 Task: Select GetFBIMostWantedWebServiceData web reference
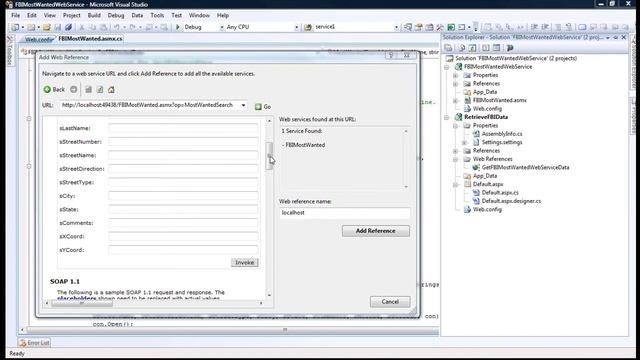tap(525, 167)
